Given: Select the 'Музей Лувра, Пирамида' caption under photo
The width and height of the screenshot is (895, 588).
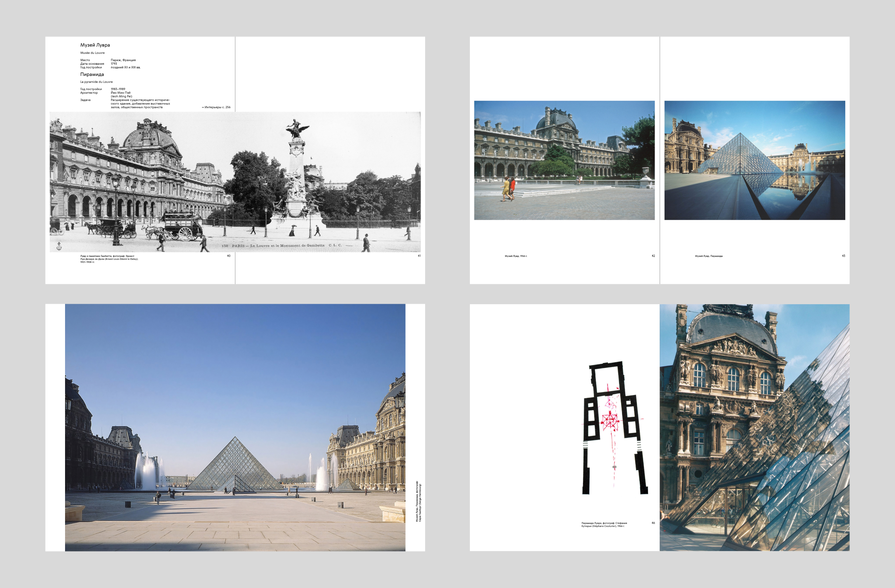Looking at the screenshot, I should coord(709,256).
